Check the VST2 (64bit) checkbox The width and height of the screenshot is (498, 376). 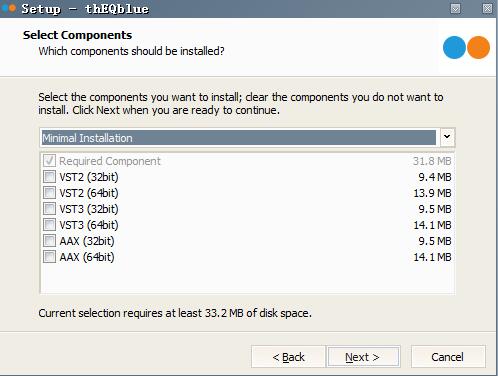tap(49, 193)
